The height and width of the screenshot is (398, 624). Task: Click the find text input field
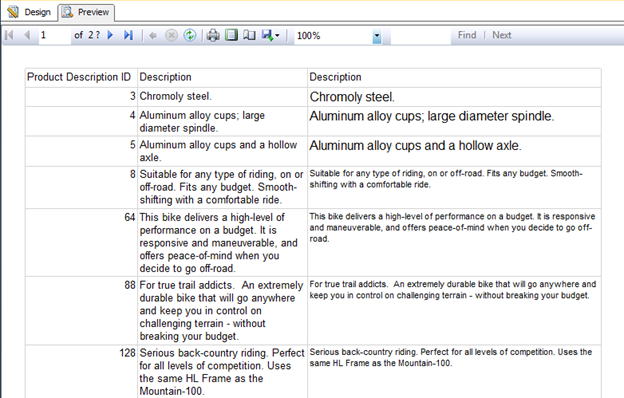[x=421, y=36]
